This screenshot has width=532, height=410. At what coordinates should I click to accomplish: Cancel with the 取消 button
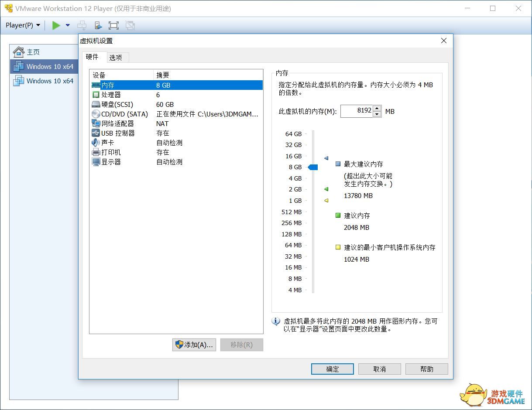(380, 369)
